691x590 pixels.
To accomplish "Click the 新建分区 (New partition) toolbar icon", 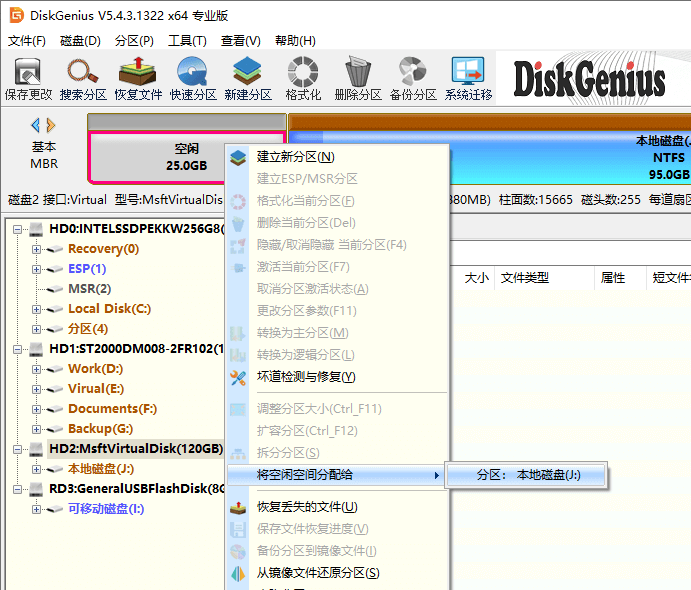I will [248, 79].
